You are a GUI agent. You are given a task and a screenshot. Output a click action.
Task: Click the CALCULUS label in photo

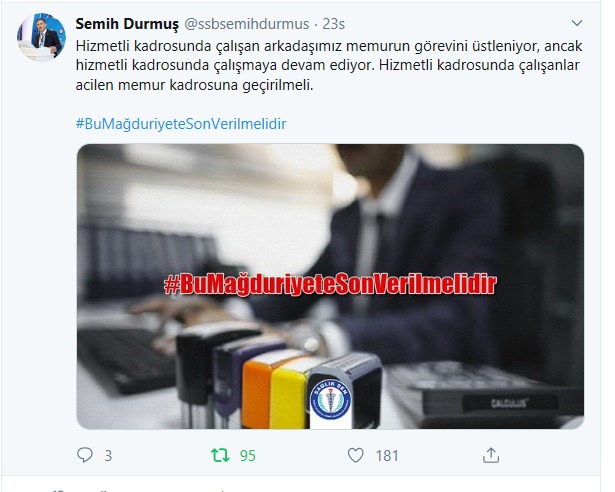point(508,403)
